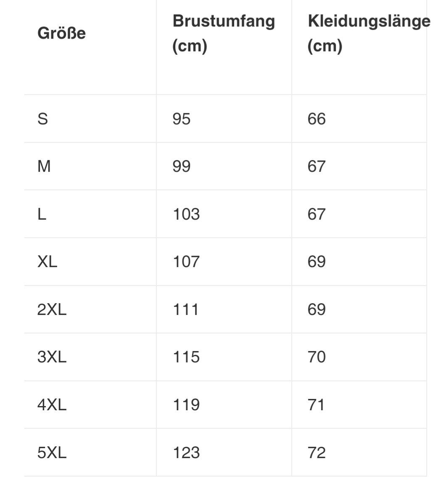This screenshot has height=485, width=448.
Task: Click the chest value 111
Action: point(186,309)
